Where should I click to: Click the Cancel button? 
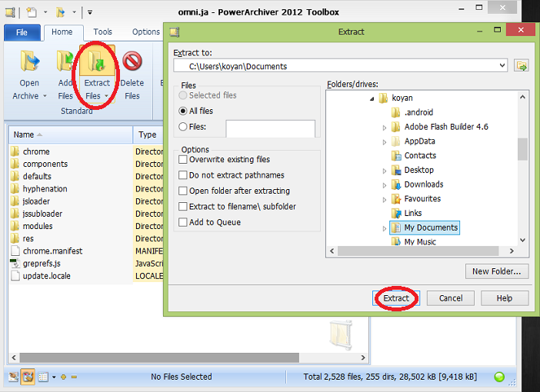(451, 298)
